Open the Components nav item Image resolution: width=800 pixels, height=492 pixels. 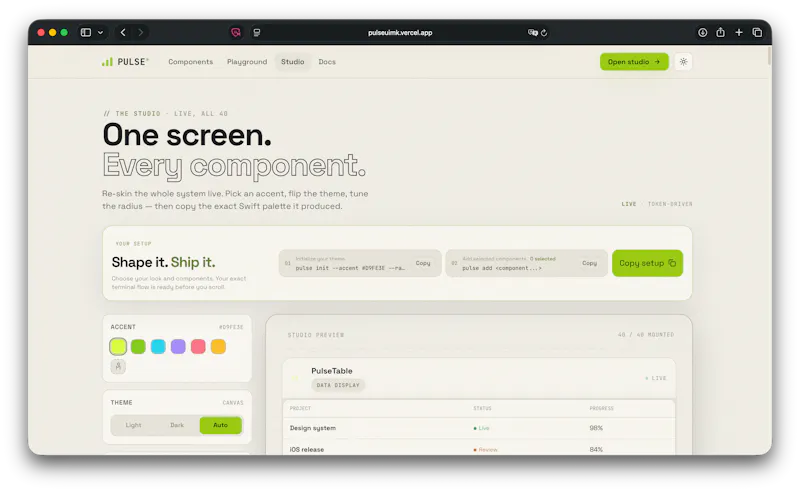point(191,62)
